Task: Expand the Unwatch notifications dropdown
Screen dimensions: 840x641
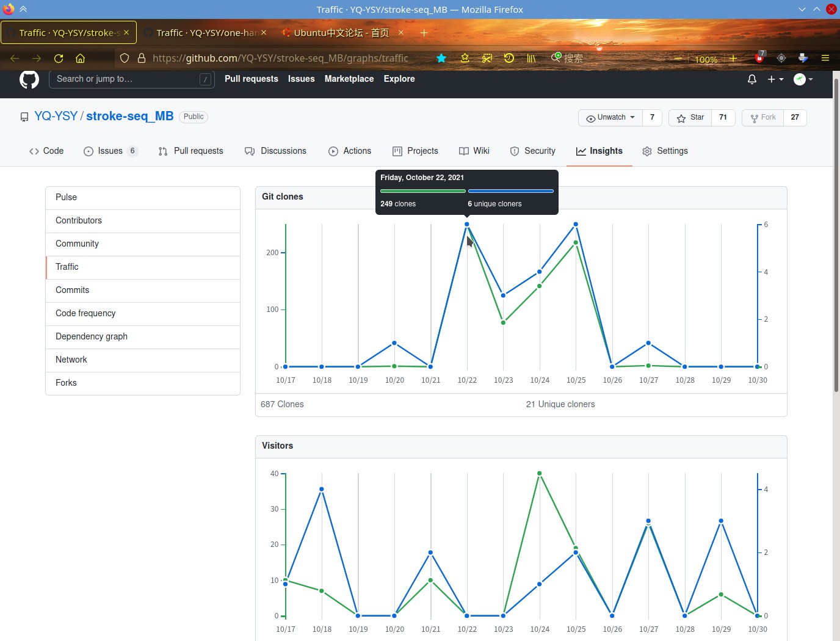Action: click(610, 118)
